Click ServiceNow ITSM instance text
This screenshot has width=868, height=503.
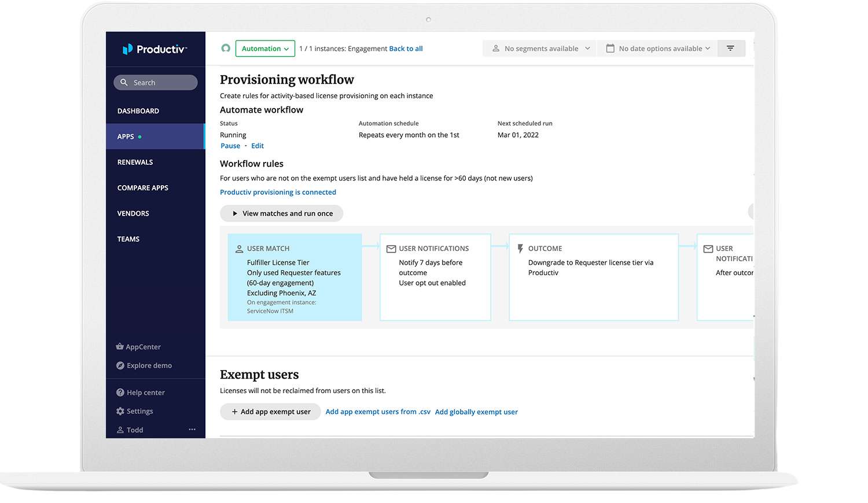[x=270, y=311]
